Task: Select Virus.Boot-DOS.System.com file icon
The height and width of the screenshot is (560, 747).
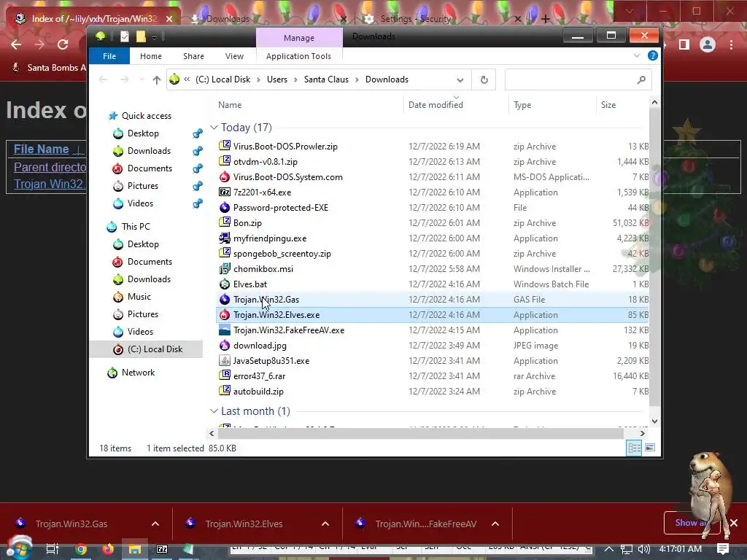Action: pos(225,176)
